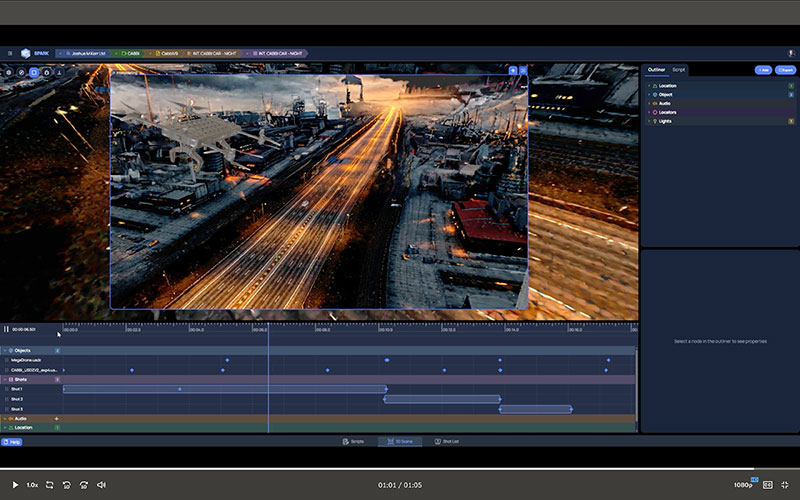The width and height of the screenshot is (800, 500).
Task: Click the purple INT. CABBI CAR - NIGHT breadcrumb
Action: pyautogui.click(x=277, y=53)
